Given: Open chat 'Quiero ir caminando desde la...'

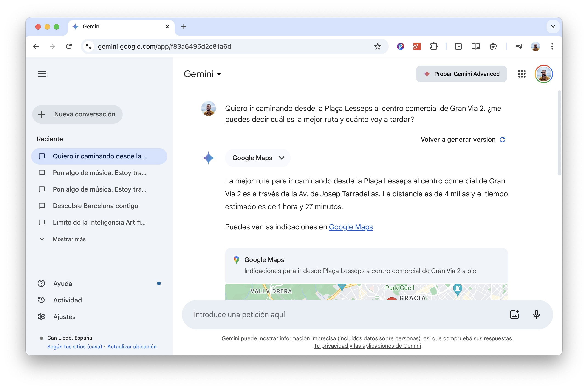Looking at the screenshot, I should pos(99,156).
